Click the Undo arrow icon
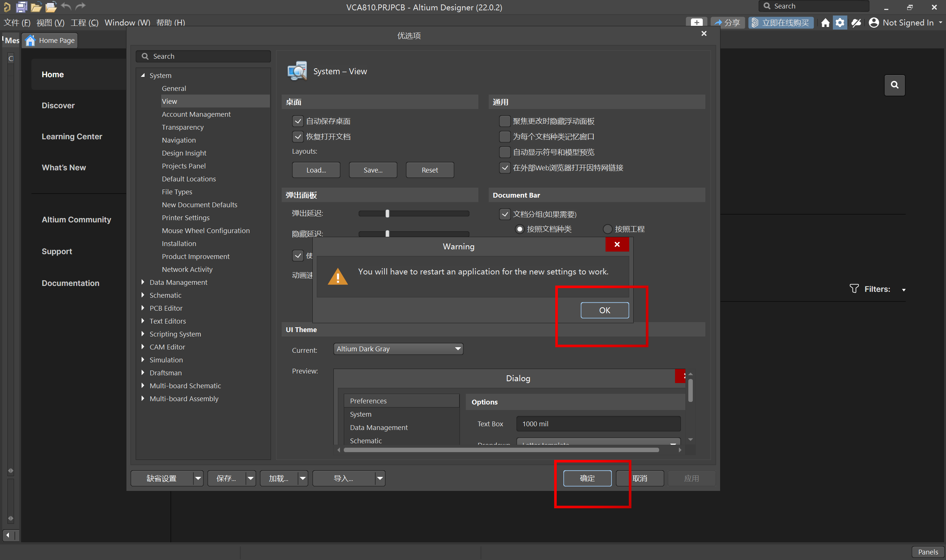946x560 pixels. (x=66, y=6)
